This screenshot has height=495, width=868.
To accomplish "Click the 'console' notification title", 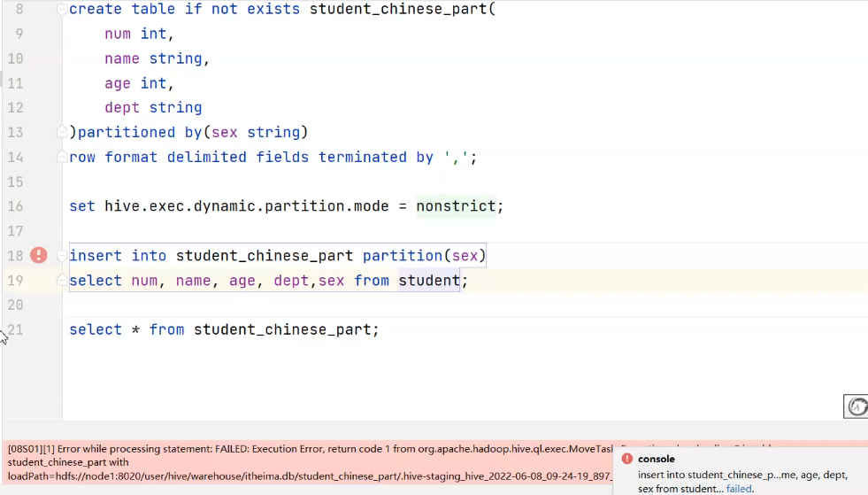I will [x=656, y=459].
